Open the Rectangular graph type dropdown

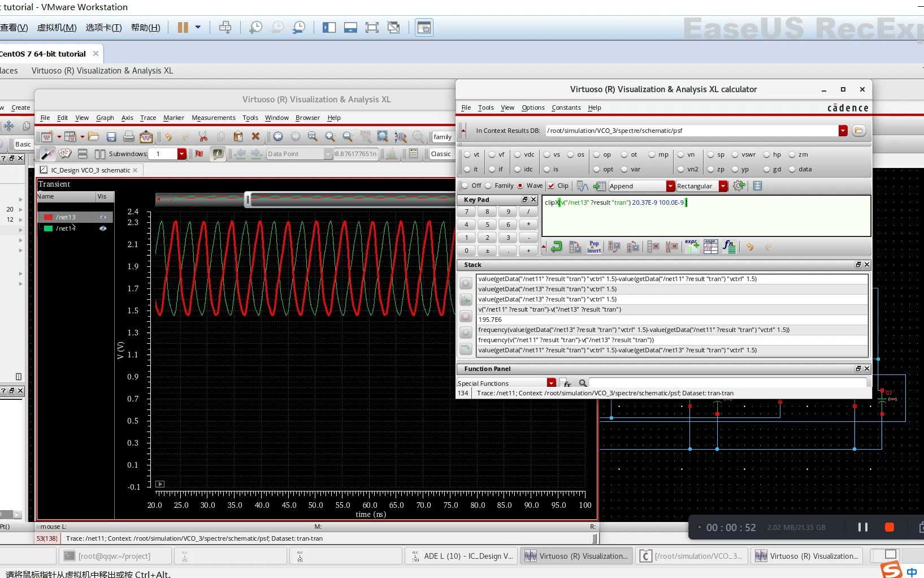coord(723,186)
